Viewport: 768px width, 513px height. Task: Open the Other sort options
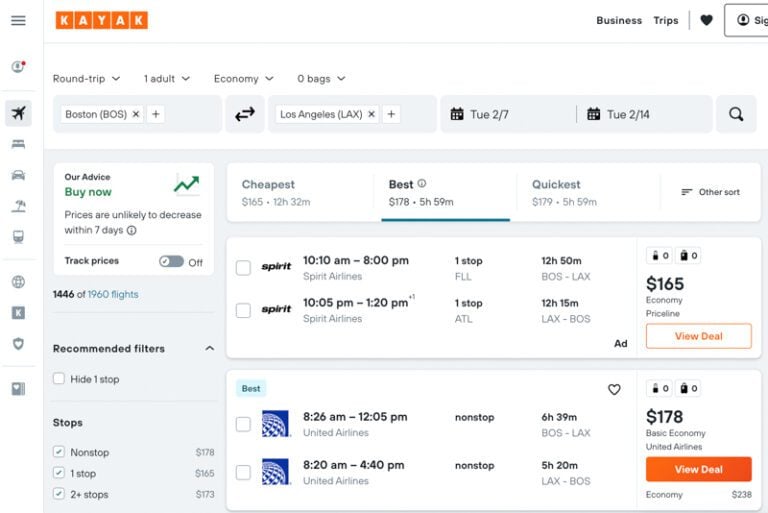point(710,192)
